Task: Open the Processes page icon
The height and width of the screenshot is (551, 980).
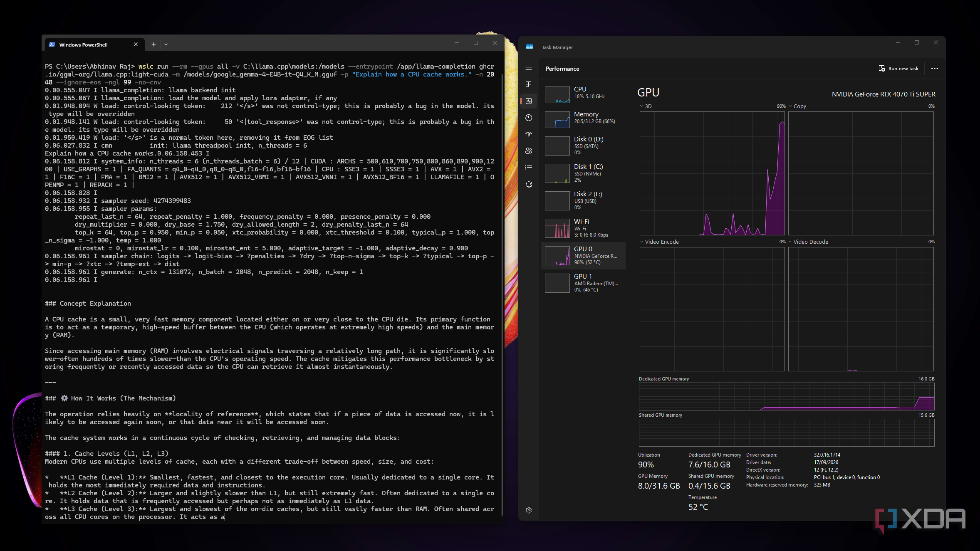Action: pyautogui.click(x=529, y=84)
